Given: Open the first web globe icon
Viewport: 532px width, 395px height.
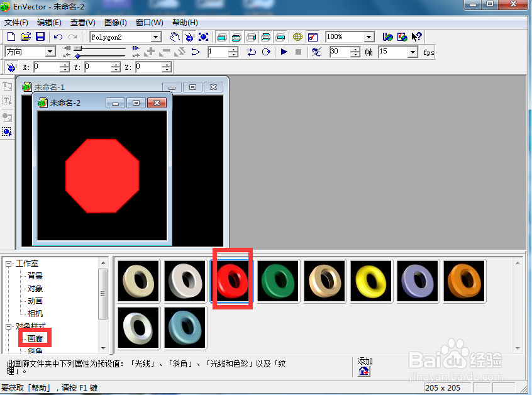Looking at the screenshot, I should (387, 36).
